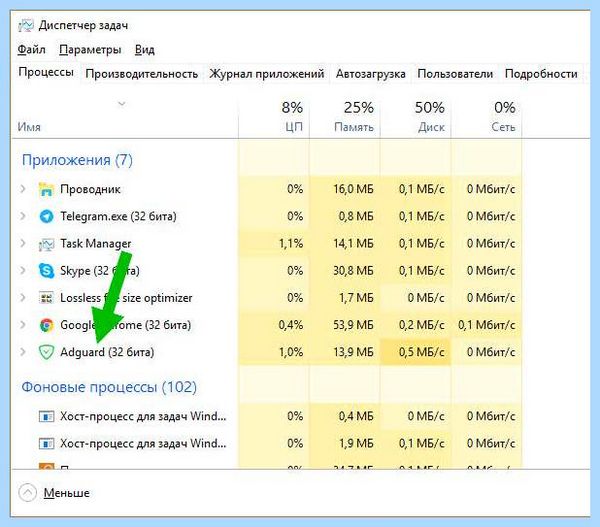Image resolution: width=600 pixels, height=527 pixels.
Task: Click the Проводник folder icon
Action: 46,189
